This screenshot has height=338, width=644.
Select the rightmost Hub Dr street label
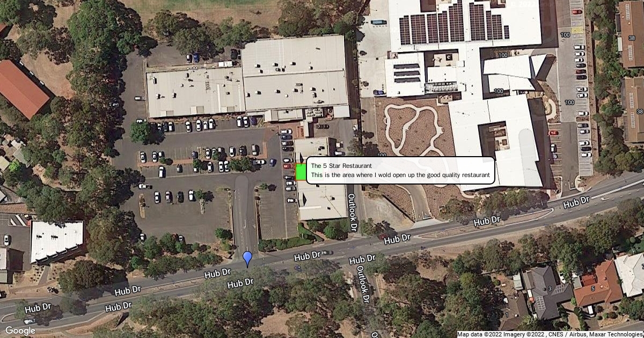pos(577,203)
